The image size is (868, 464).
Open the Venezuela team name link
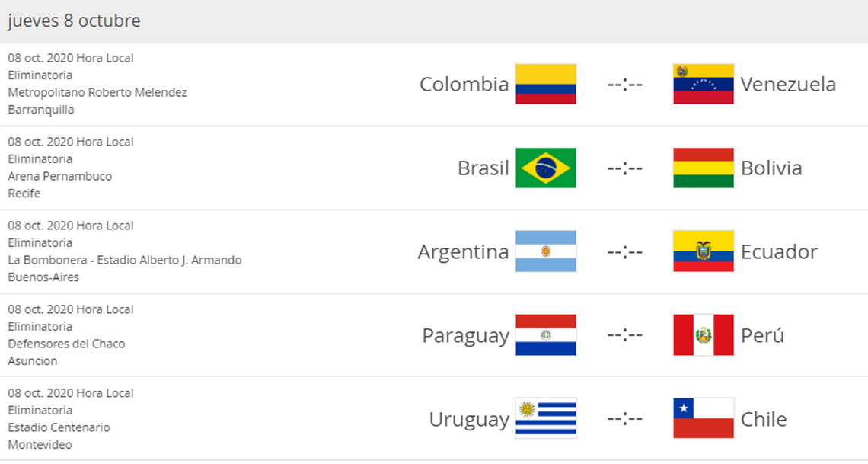[788, 84]
